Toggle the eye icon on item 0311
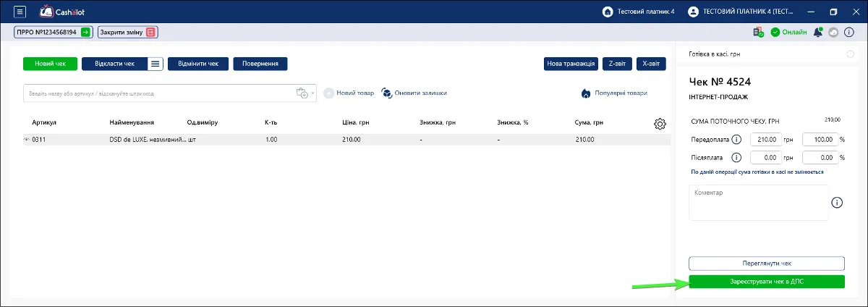The image size is (868, 307). [27, 139]
